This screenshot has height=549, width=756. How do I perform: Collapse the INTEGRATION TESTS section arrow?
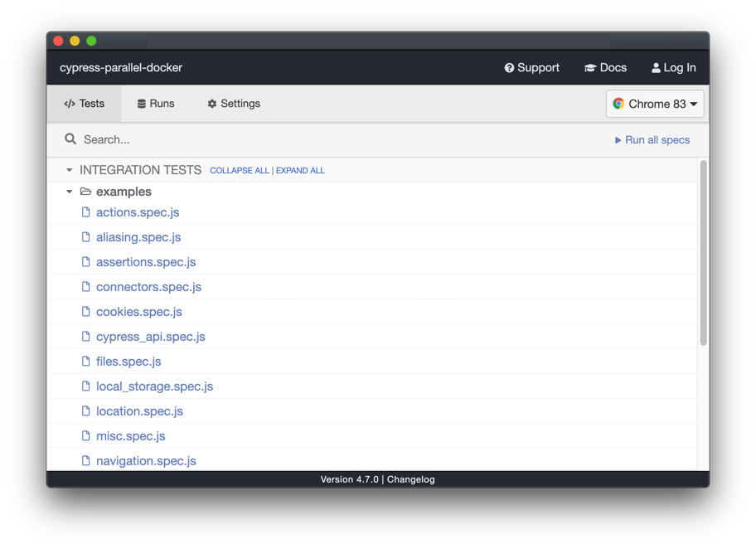point(70,170)
